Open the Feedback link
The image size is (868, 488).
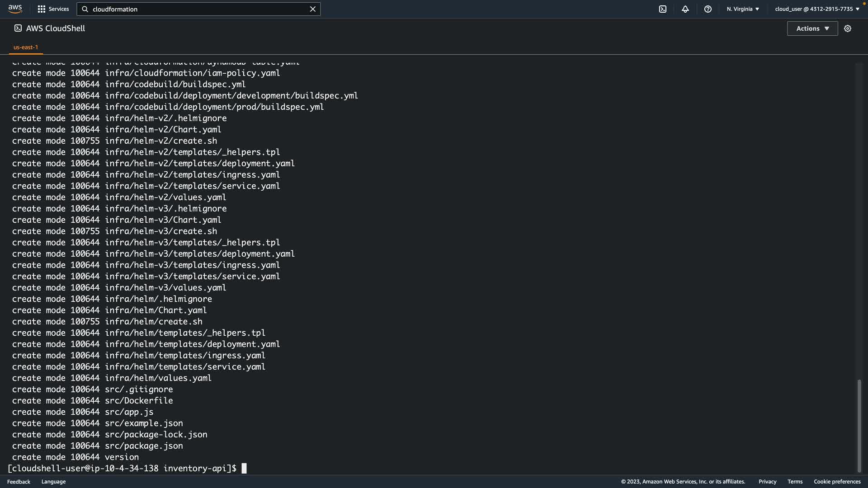tap(19, 482)
